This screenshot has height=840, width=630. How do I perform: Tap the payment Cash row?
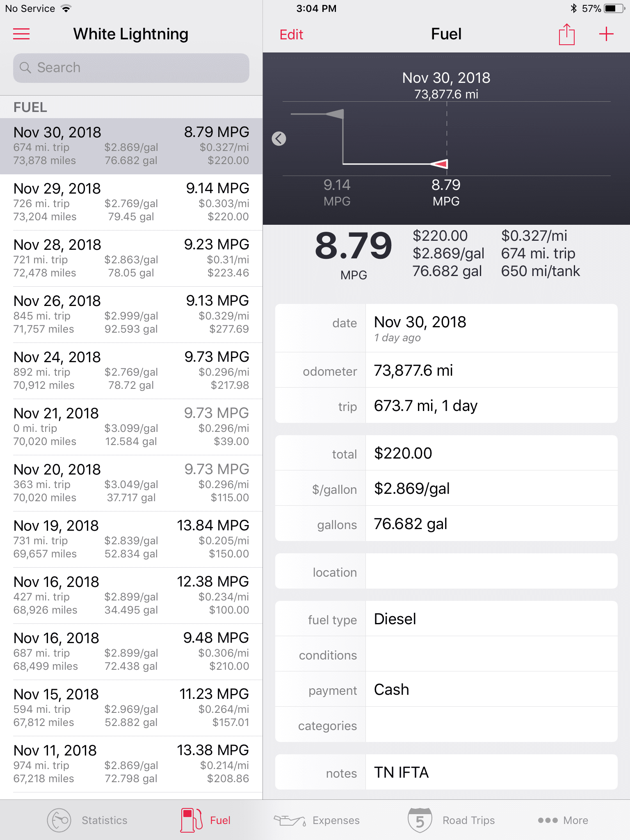pos(446,689)
